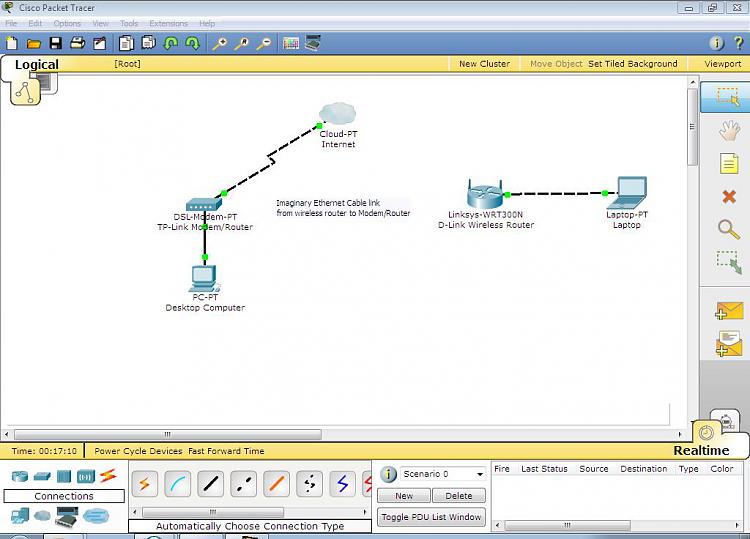Click the Zoom Out magnifier icon
The image size is (750, 539).
[264, 44]
